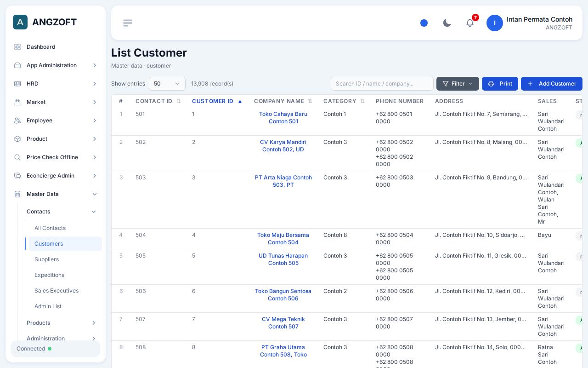This screenshot has height=368, width=588.
Task: Open Show entries dropdown
Action: click(x=167, y=84)
